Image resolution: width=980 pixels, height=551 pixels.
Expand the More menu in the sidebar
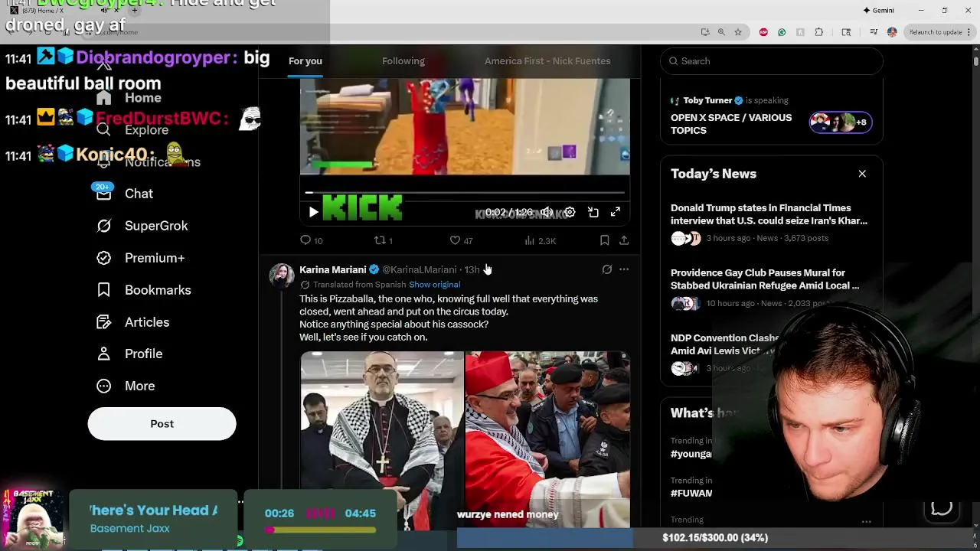[x=126, y=386]
